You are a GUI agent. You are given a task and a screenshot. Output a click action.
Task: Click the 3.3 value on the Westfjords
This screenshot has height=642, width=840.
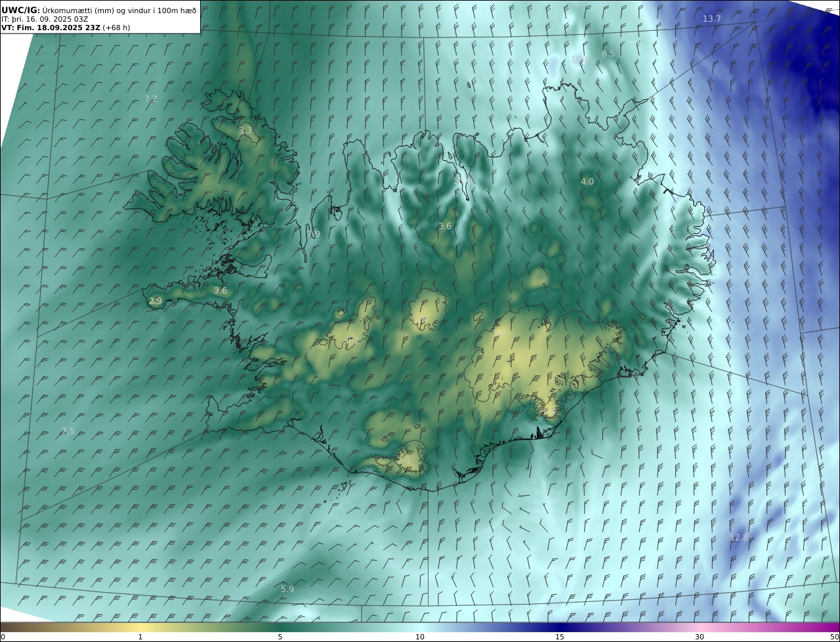click(245, 131)
